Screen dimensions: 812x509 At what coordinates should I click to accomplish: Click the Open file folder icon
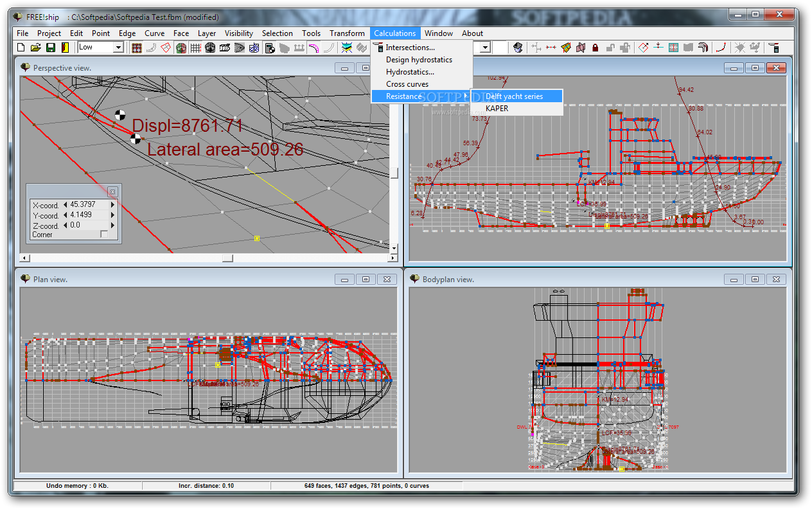[35, 48]
